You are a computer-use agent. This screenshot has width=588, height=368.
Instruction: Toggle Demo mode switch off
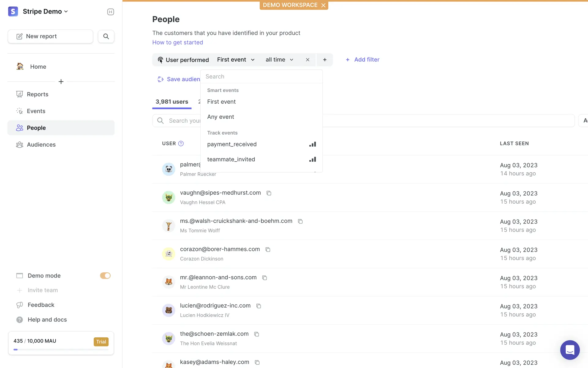tap(105, 276)
